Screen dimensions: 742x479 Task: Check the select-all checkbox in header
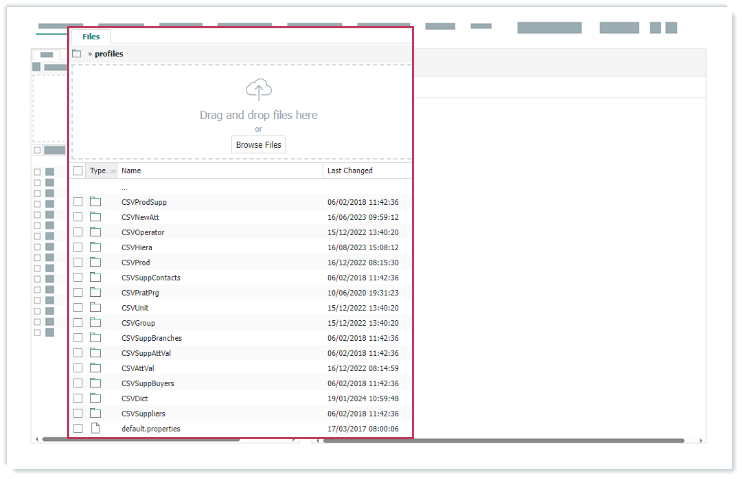[x=78, y=171]
